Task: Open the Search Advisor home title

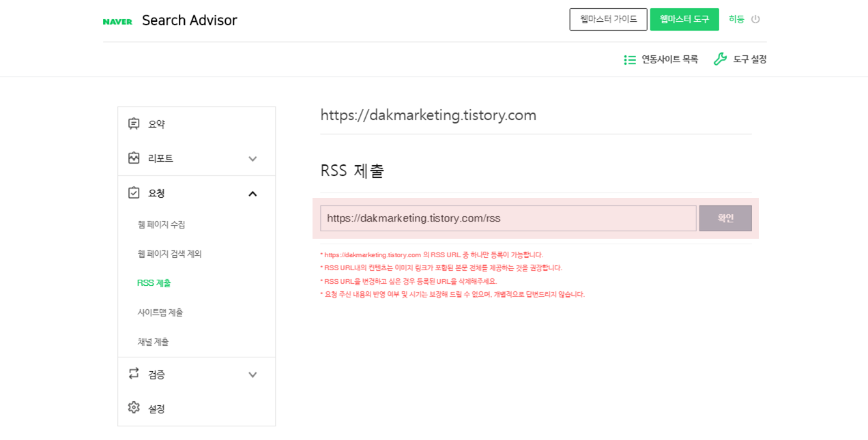Action: (x=189, y=20)
